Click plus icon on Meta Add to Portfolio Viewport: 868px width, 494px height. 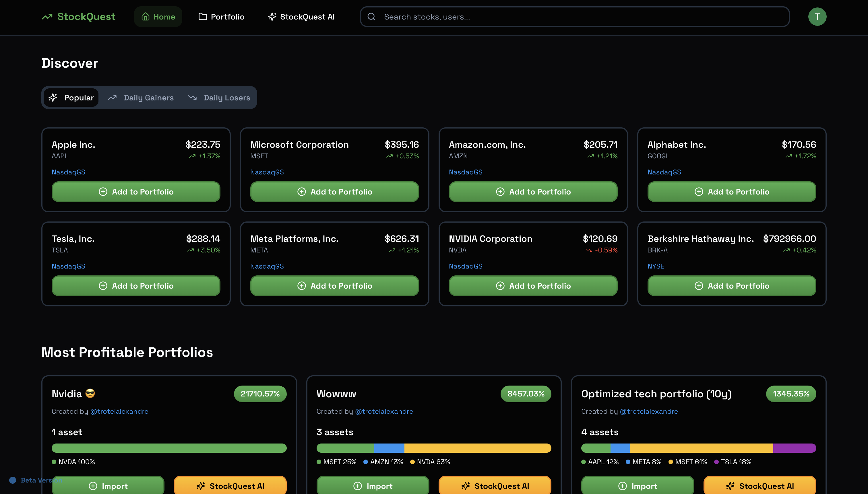[301, 286]
